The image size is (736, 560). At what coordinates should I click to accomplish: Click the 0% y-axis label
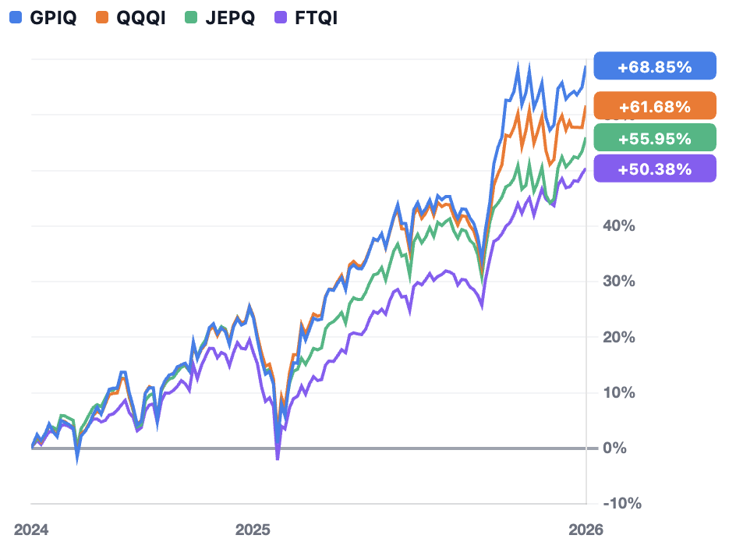614,448
